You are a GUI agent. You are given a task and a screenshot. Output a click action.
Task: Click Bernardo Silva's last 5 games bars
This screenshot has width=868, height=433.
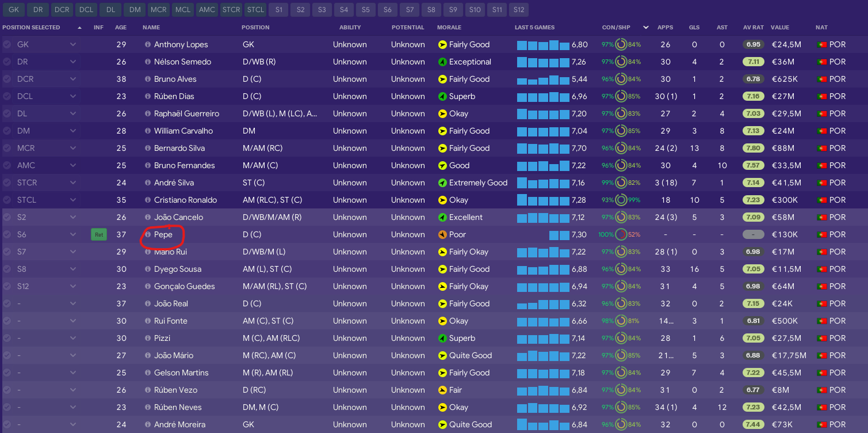tap(543, 148)
